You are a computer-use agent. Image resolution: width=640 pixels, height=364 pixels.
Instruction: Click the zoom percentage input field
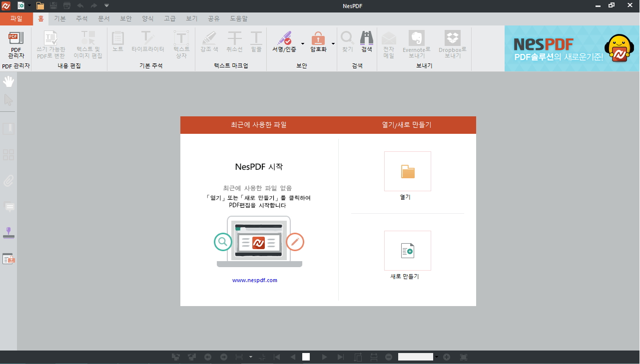(416, 357)
